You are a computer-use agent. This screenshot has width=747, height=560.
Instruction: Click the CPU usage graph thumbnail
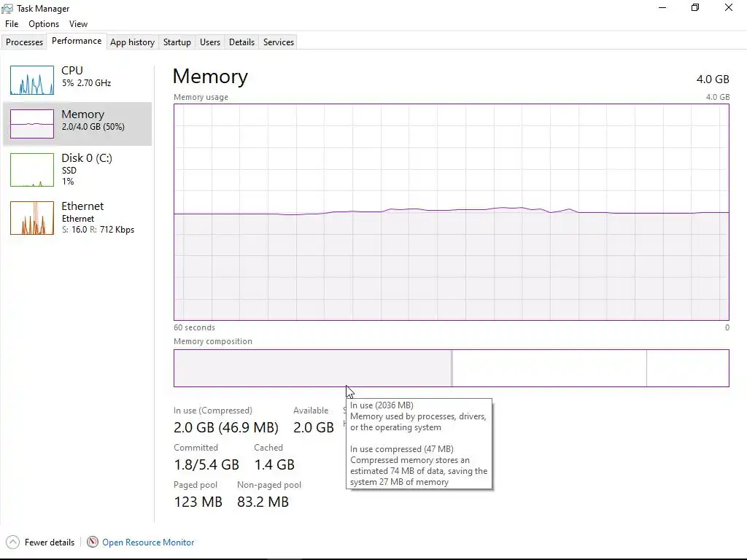tap(32, 80)
